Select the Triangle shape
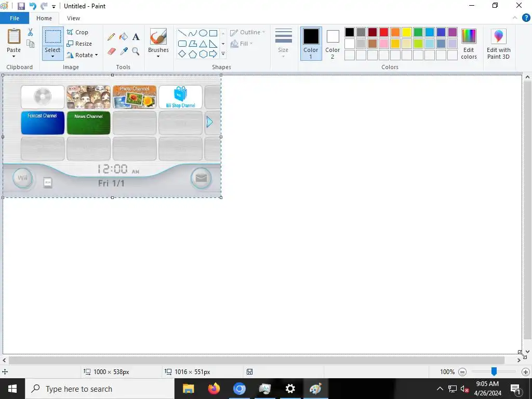532x399 pixels. (203, 44)
